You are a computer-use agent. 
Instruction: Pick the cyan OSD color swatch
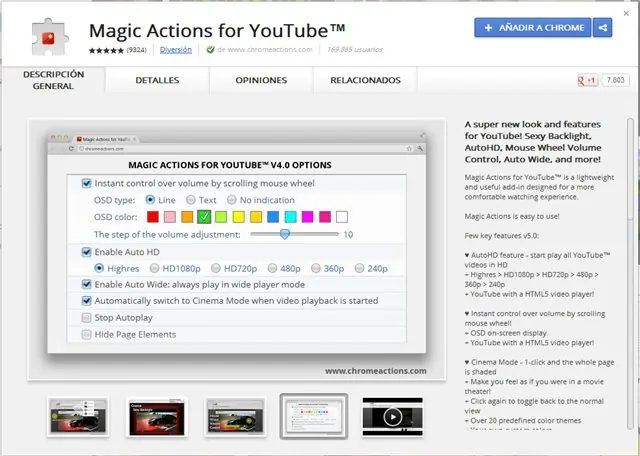tap(290, 217)
